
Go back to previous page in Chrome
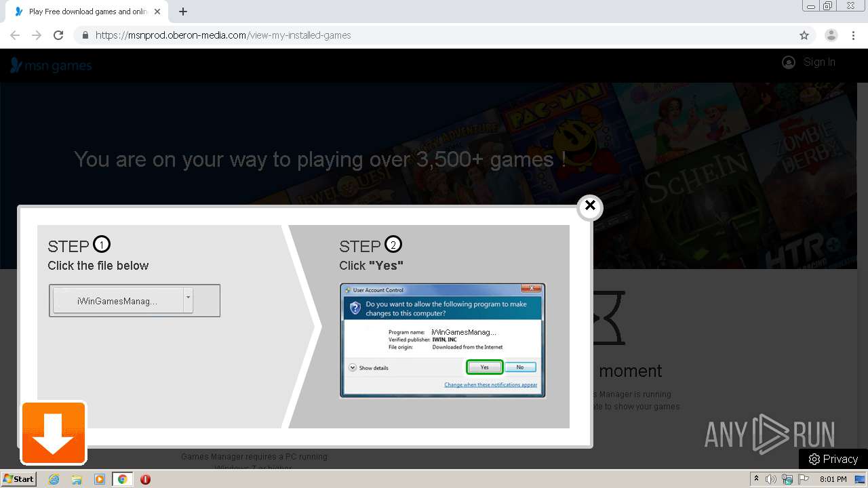pos(15,35)
